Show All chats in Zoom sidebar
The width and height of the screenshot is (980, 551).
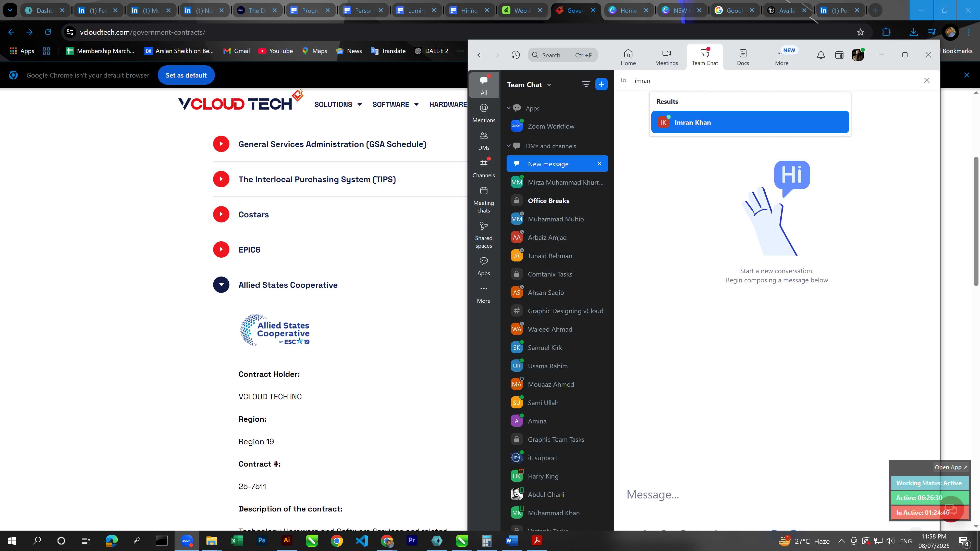(484, 85)
